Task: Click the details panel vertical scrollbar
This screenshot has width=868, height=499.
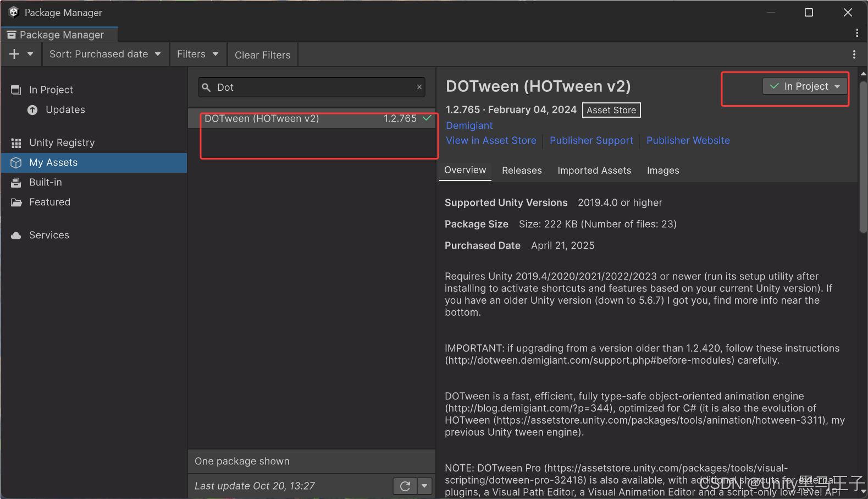Action: (863, 157)
